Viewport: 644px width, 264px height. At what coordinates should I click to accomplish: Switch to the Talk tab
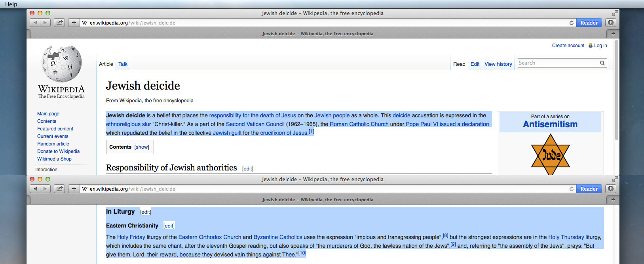tap(123, 64)
